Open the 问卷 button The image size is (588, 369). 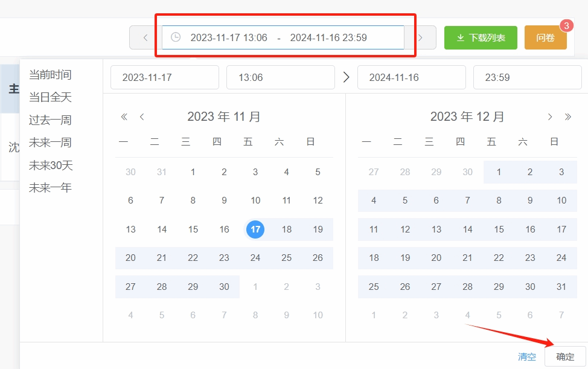(x=545, y=37)
